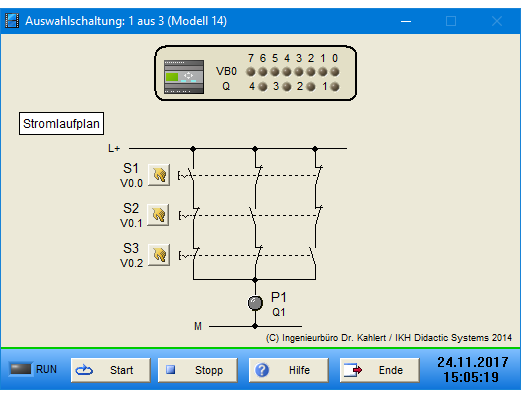Image resolution: width=521 pixels, height=401 pixels.
Task: Click the Q2 output LED
Action: coord(311,87)
